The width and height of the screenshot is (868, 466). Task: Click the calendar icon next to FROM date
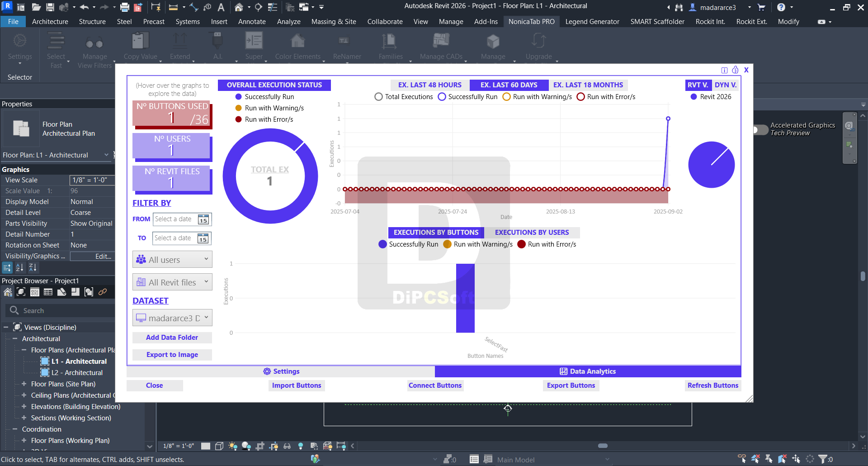point(203,219)
